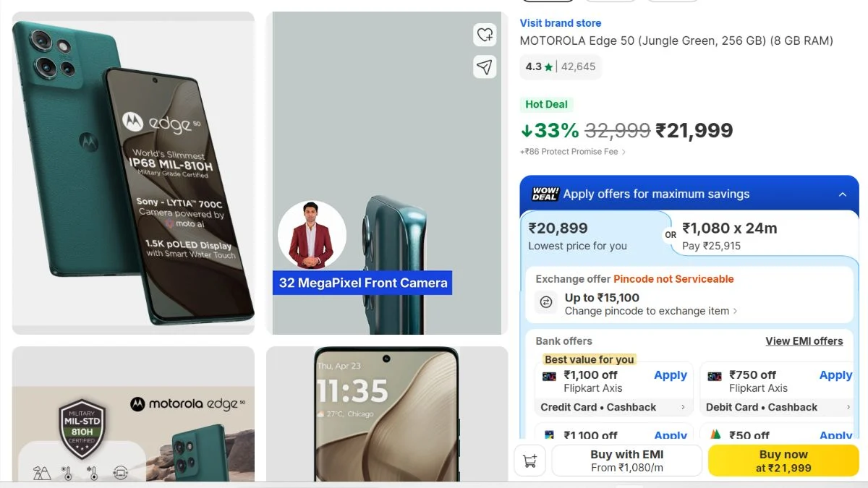This screenshot has width=868, height=488.
Task: Expand Protect Promise Fee details chevron
Action: pyautogui.click(x=624, y=152)
